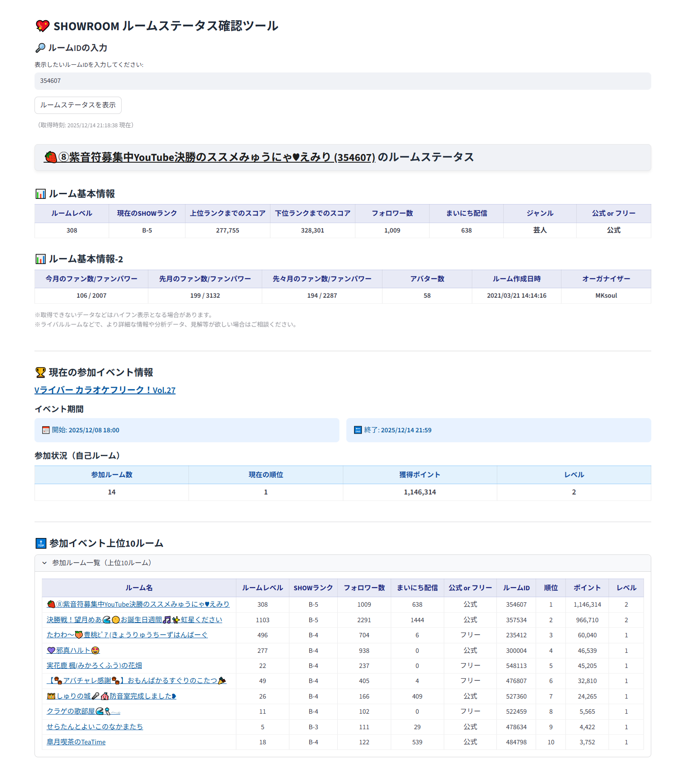Open the room title link with ID 354607

[x=210, y=157]
